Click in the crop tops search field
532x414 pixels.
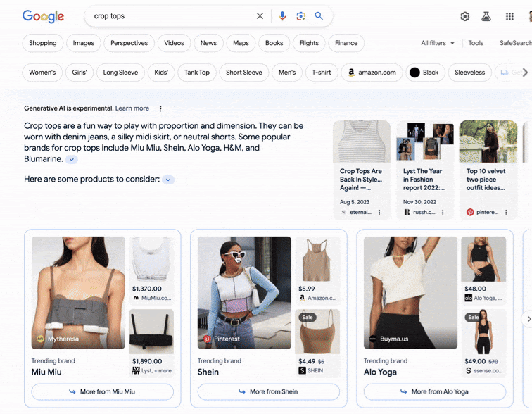click(x=170, y=16)
